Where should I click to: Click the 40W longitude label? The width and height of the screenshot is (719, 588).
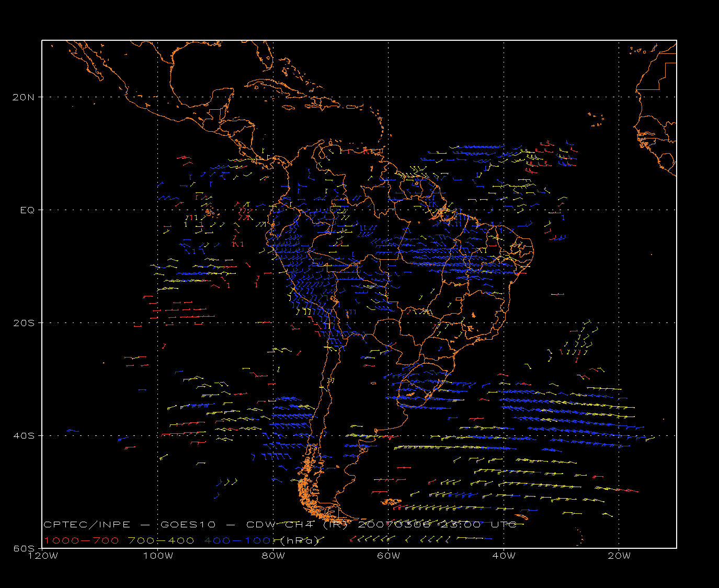click(x=504, y=556)
